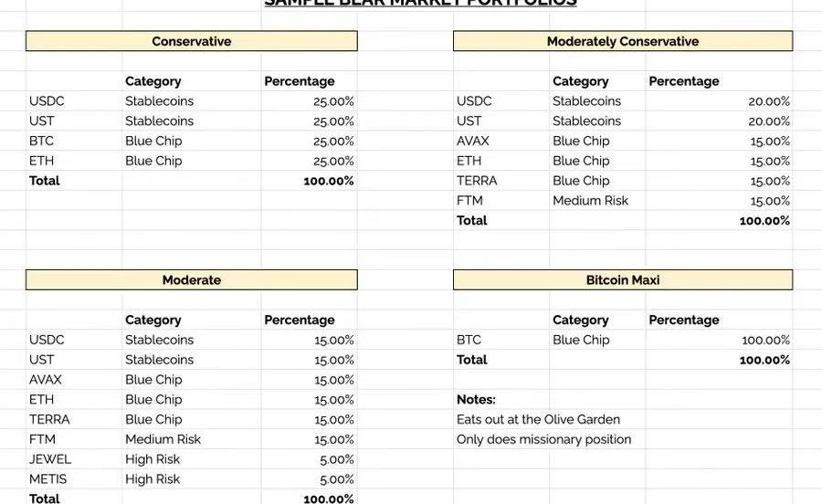Click the Total label in Conservative table
822x504 pixels.
point(45,181)
